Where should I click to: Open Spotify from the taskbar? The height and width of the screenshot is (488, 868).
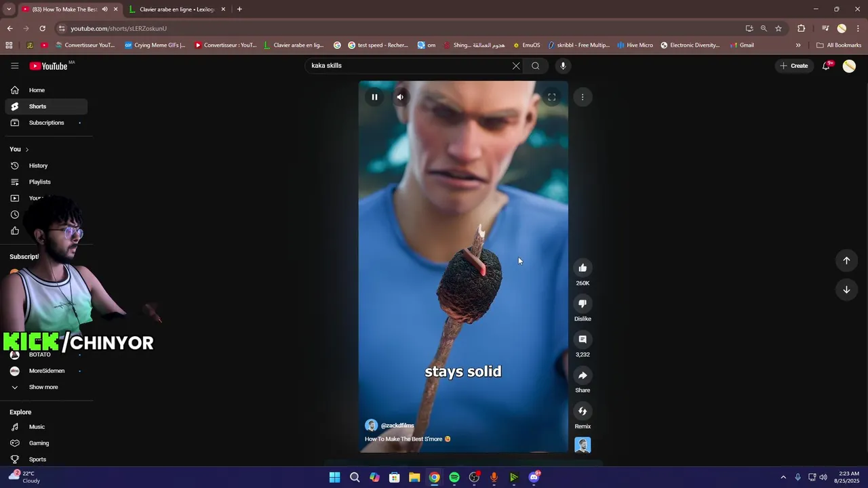(x=454, y=477)
